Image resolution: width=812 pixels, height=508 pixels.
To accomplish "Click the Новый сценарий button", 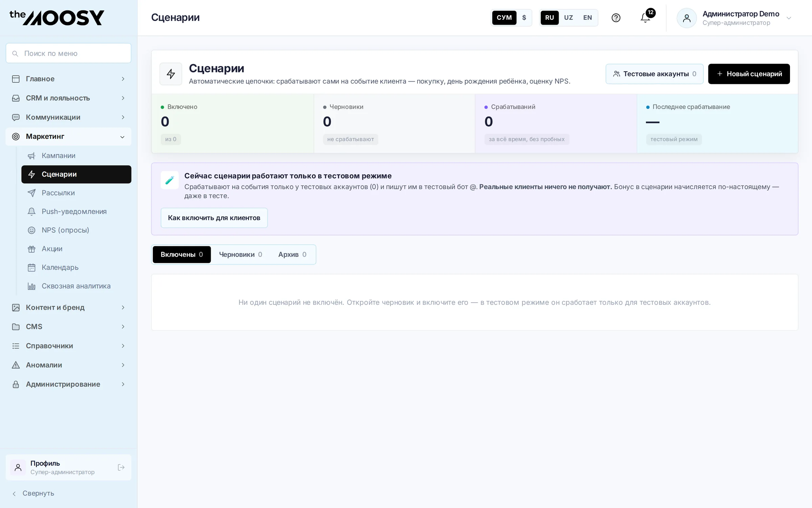I will tap(749, 74).
